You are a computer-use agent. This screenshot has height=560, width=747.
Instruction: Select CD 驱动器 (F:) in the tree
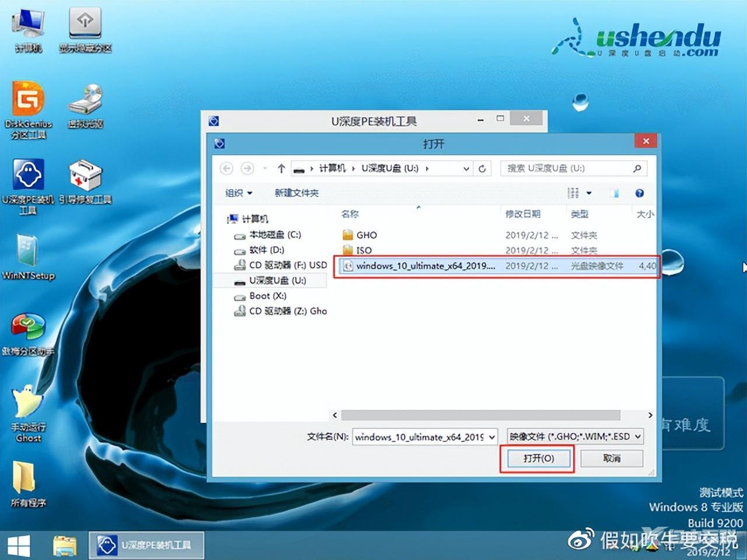pyautogui.click(x=280, y=265)
